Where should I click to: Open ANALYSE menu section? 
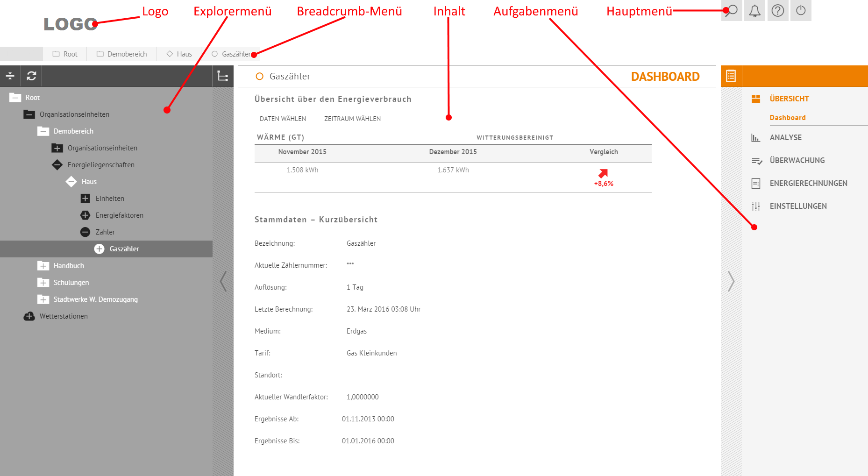pyautogui.click(x=785, y=138)
